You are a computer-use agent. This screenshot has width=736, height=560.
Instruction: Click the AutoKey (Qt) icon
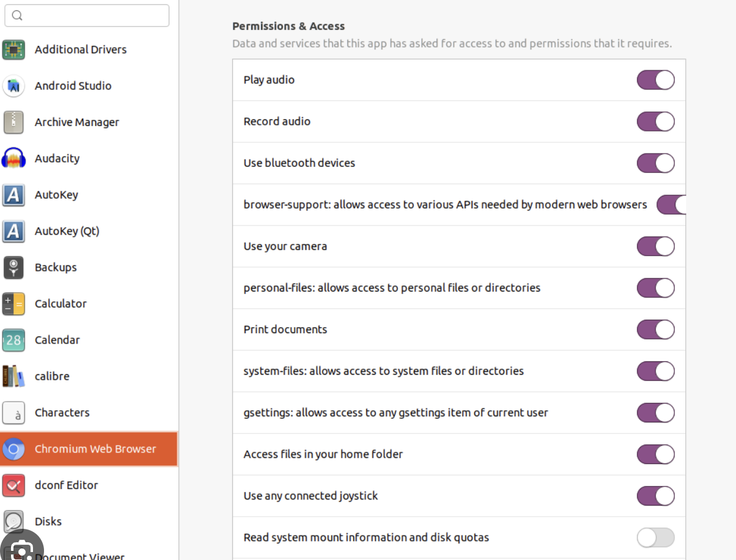13,231
